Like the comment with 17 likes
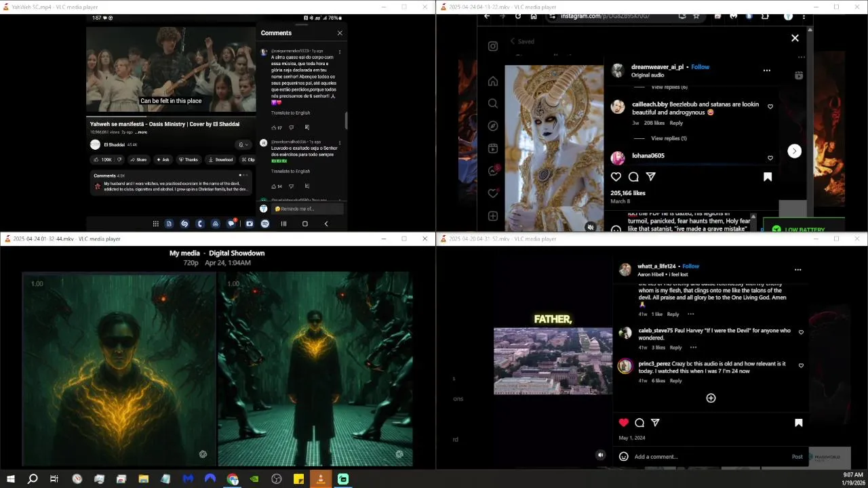Viewport: 868px width, 488px height. point(274,127)
